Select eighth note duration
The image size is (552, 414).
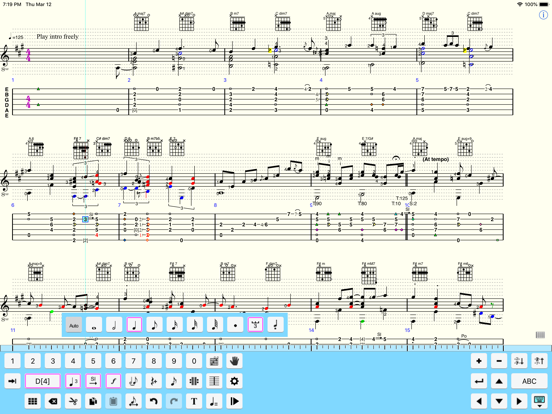click(155, 325)
